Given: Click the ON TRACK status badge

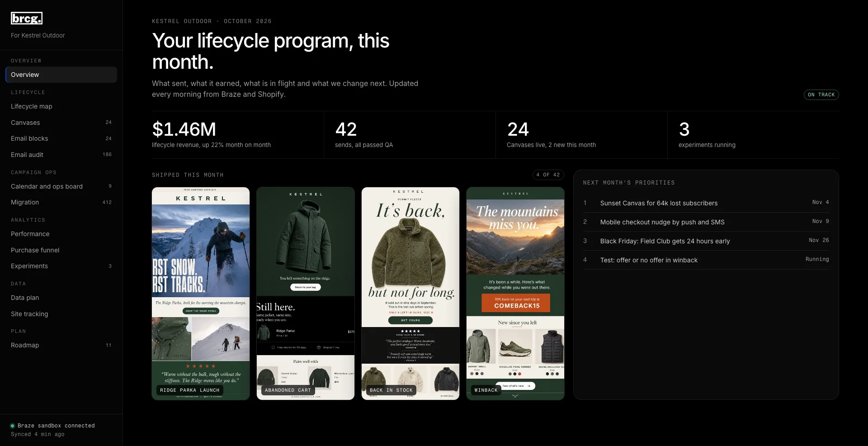Looking at the screenshot, I should (821, 95).
